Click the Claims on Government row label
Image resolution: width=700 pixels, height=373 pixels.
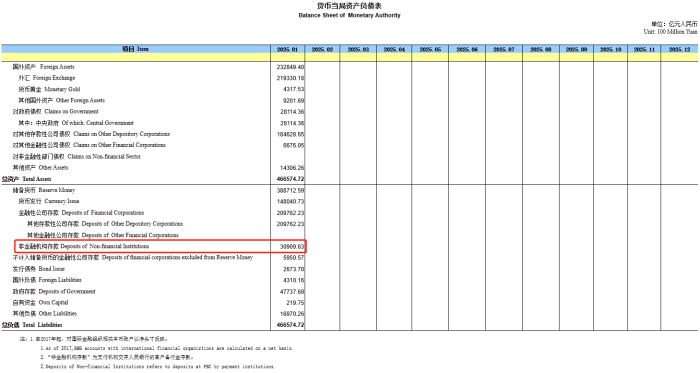pos(55,112)
